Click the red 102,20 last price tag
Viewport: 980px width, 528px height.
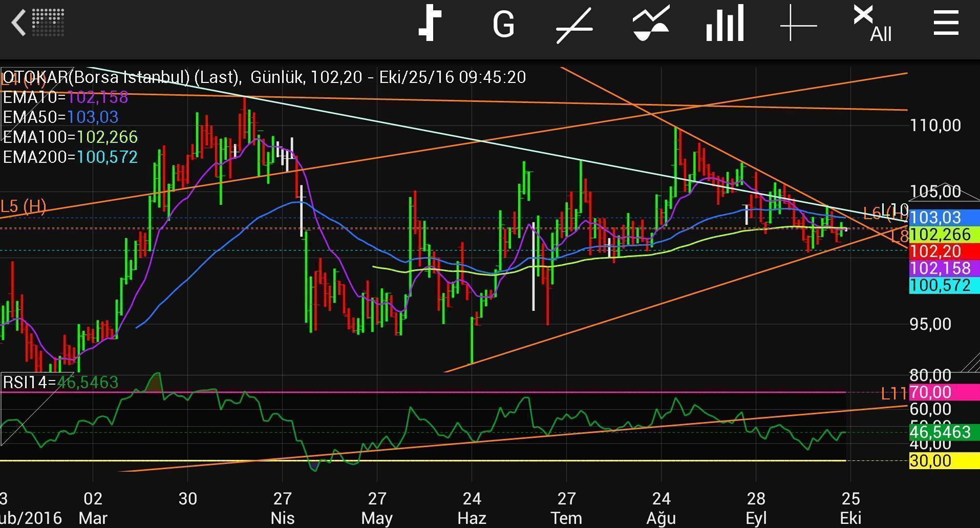[943, 251]
